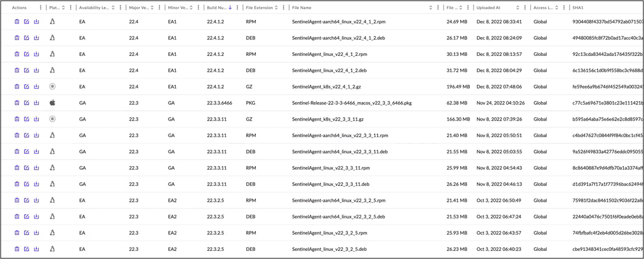This screenshot has height=259, width=644.
Task: Download SentinelAgent_linux_v22_3_3_11.deb file
Action: tap(36, 184)
